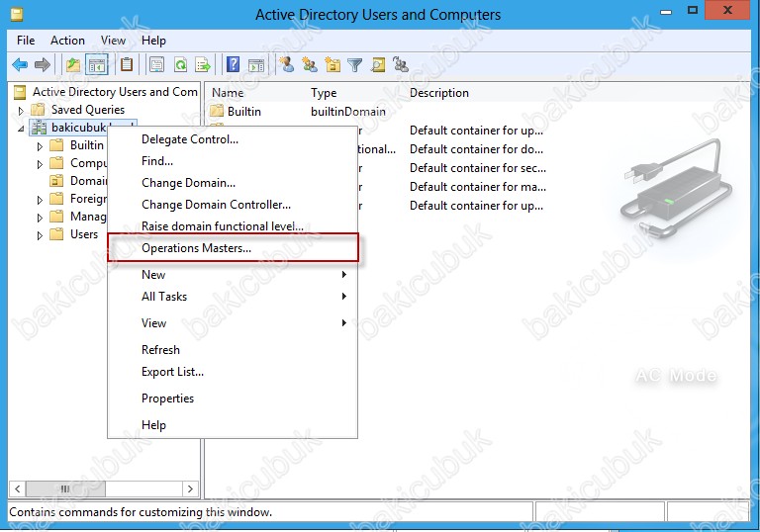Screen dimensions: 760x532
Task: Open the Properties toolbar icon
Action: point(156,64)
